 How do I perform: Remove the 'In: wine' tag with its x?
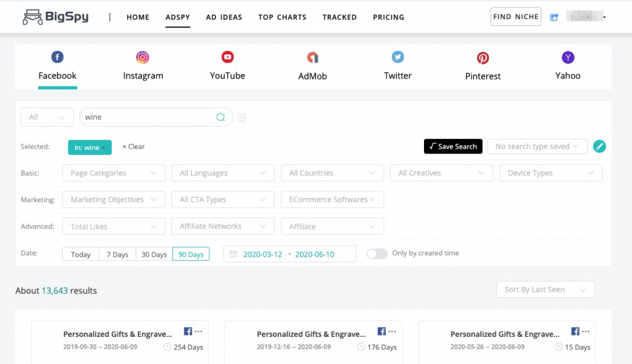click(x=104, y=147)
